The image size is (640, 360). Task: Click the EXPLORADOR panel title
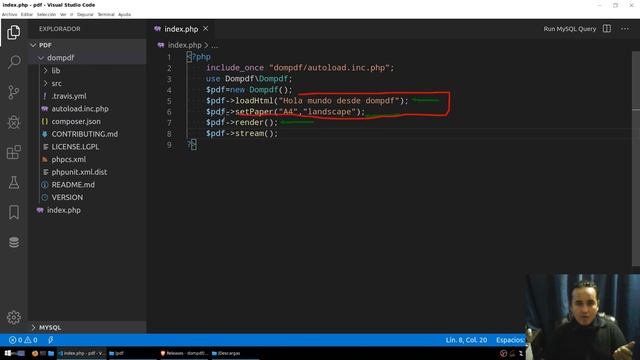point(60,29)
